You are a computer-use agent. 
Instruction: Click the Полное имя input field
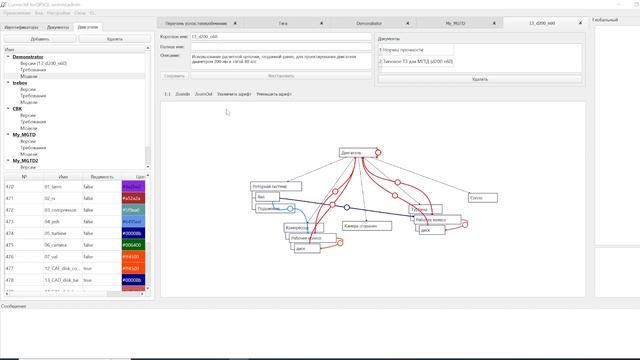pyautogui.click(x=281, y=47)
